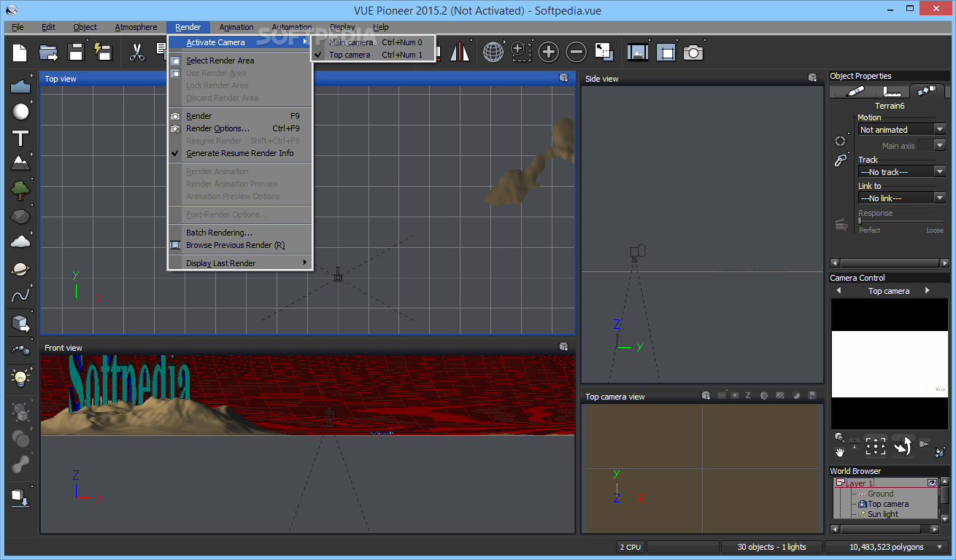Image resolution: width=956 pixels, height=560 pixels.
Task: Switch to next camera with right arrow
Action: point(928,291)
